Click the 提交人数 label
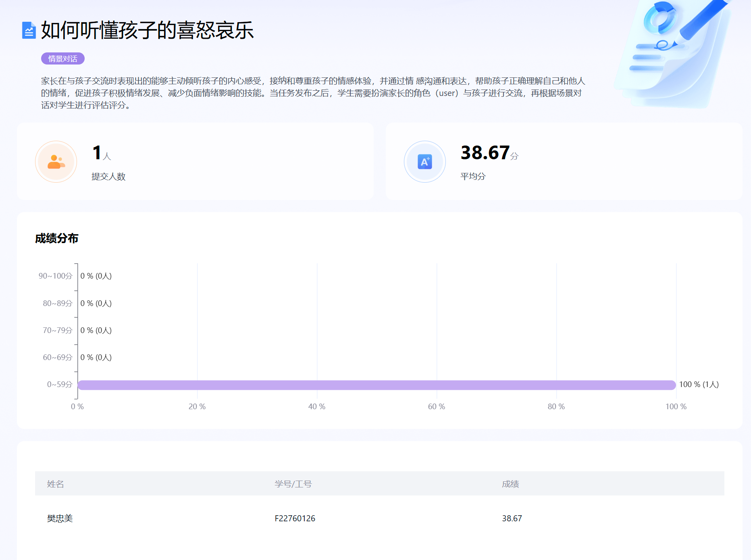 point(108,177)
